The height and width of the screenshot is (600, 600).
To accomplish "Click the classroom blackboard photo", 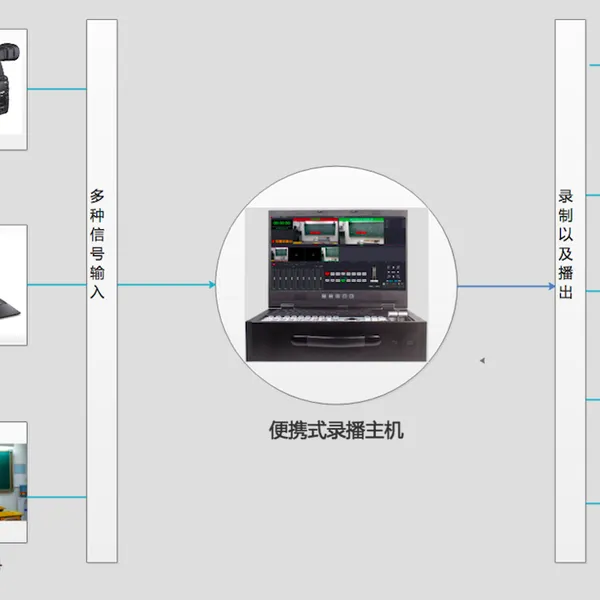I will coord(13,482).
